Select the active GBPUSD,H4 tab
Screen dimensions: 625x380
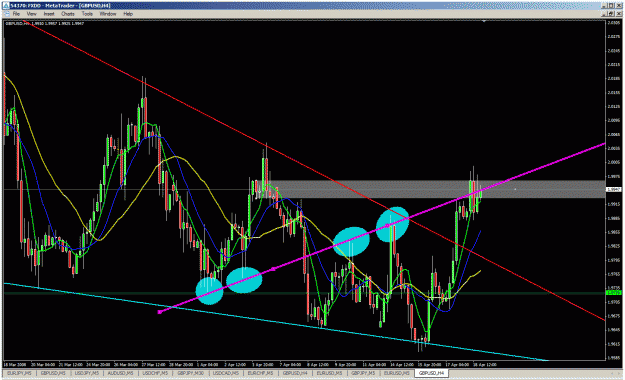(431, 373)
